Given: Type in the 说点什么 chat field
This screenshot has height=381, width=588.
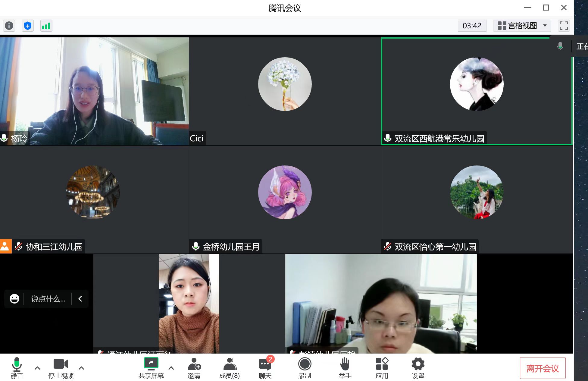Looking at the screenshot, I should pos(48,299).
